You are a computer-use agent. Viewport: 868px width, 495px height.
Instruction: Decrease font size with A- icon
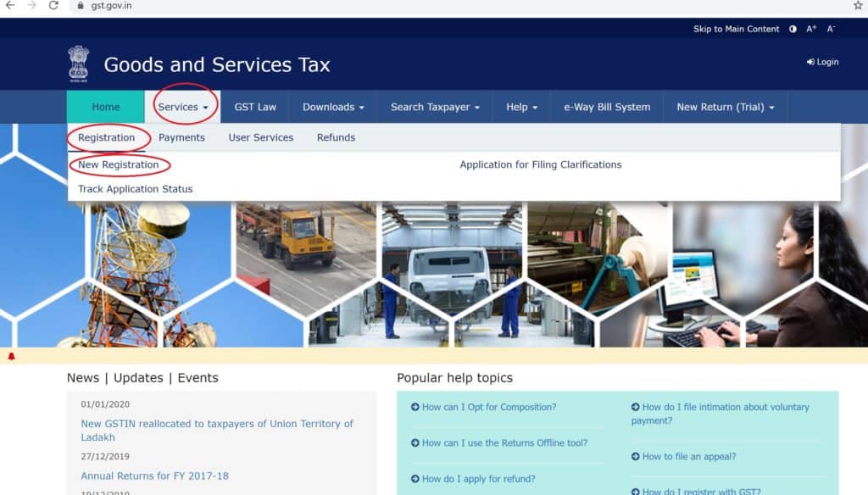(831, 29)
